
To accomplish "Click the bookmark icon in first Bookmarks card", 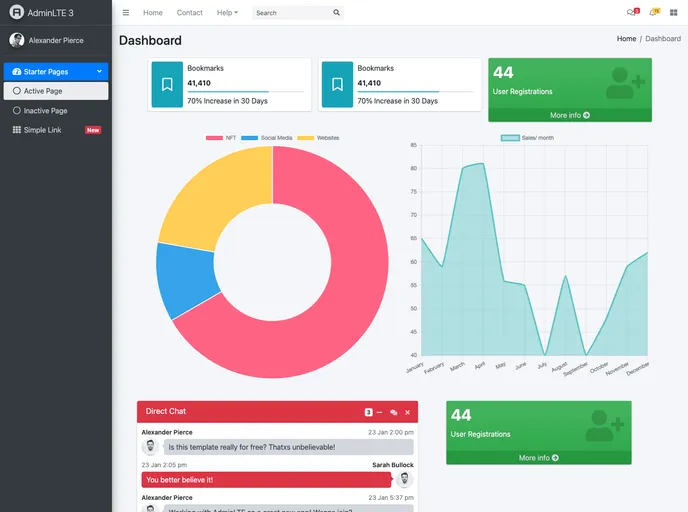I will (x=167, y=84).
